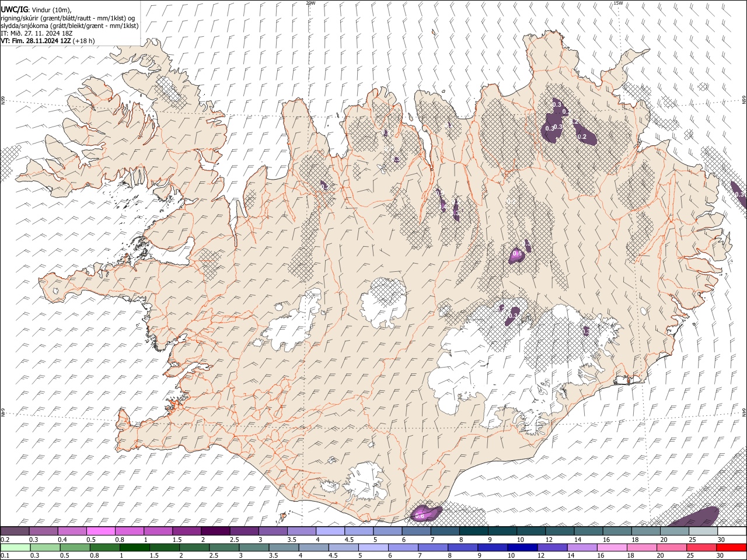The image size is (747, 560).
Task: Select the 0.3 swatch in the top legend row
Action: click(x=43, y=531)
